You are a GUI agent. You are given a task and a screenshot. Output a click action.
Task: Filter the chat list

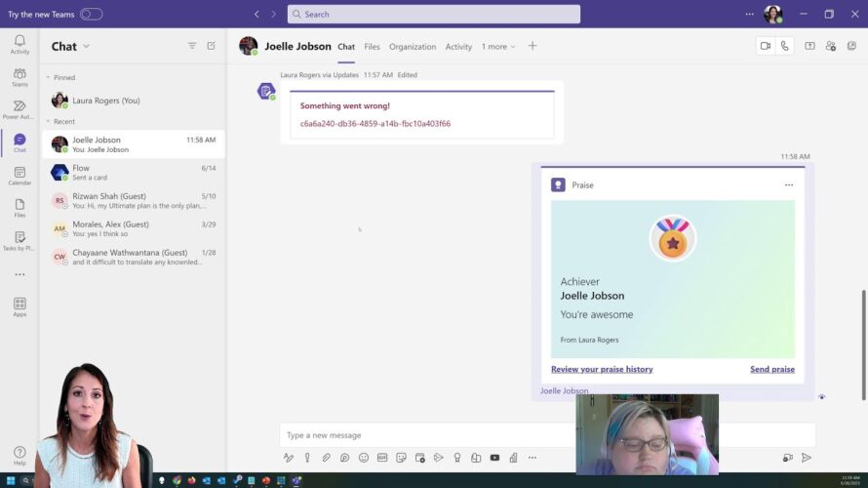192,46
